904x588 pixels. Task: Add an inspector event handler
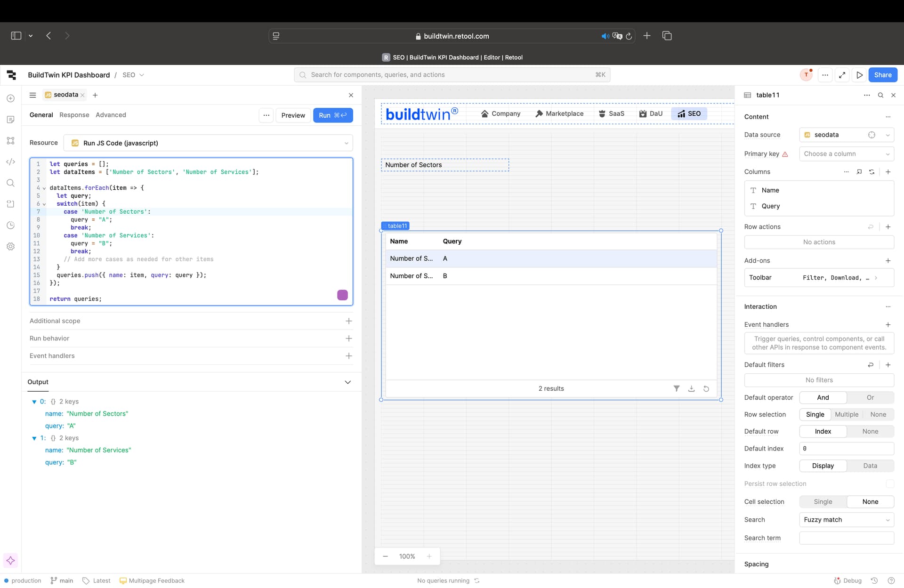888,325
